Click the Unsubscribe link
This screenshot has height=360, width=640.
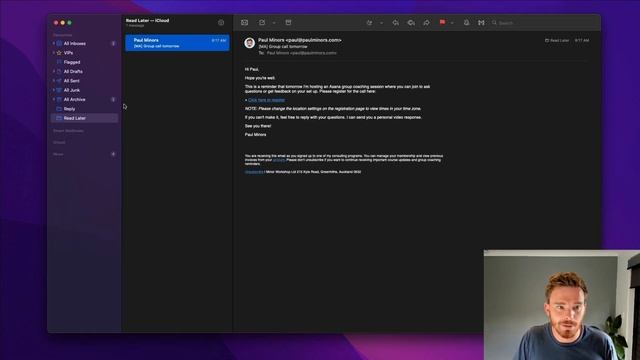pos(254,172)
